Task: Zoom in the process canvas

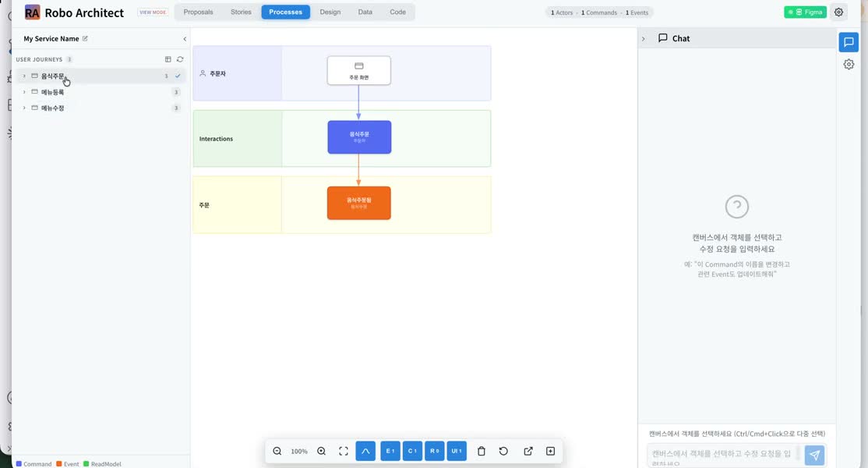Action: coord(321,452)
